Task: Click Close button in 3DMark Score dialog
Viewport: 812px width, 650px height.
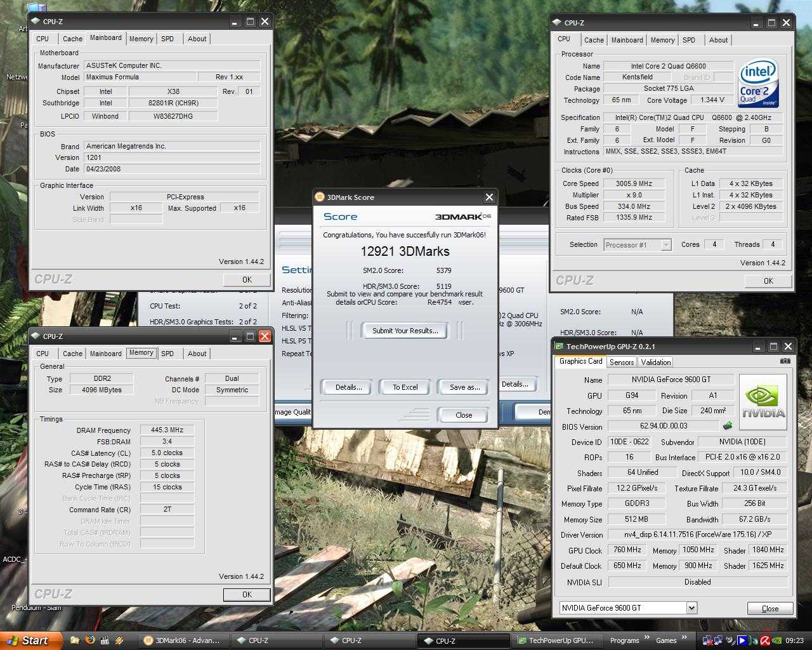Action: point(463,415)
